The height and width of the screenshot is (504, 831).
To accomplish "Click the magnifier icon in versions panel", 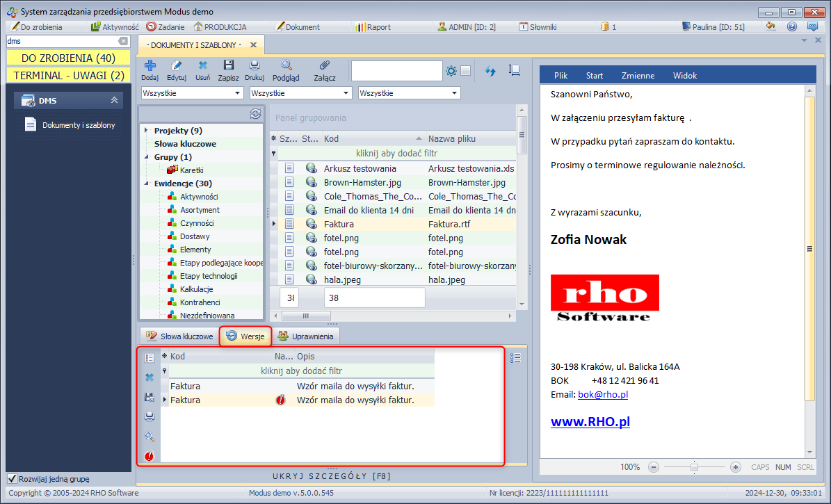I will (x=150, y=437).
